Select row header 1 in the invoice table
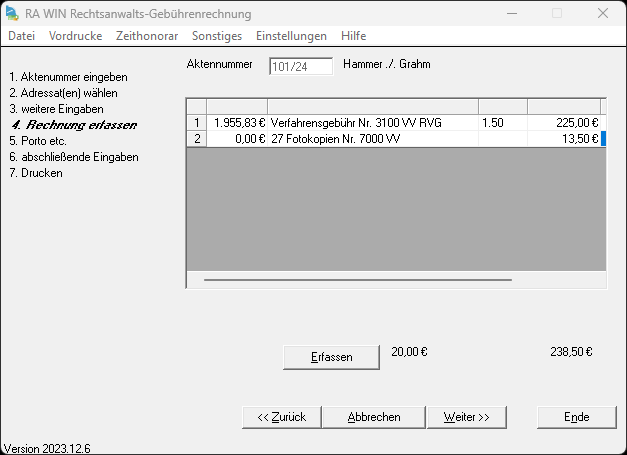This screenshot has height=455, width=627. [197, 123]
